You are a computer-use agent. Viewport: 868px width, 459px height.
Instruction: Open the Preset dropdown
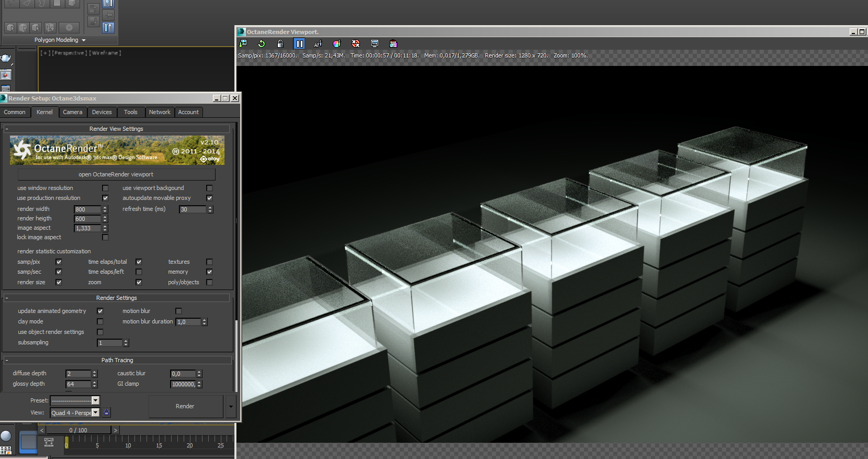(95, 400)
